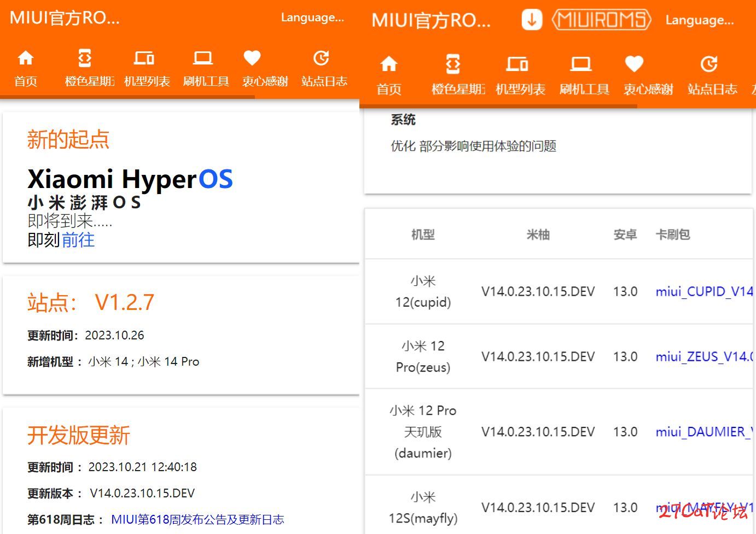Click 更新时间 2023.10.26 line

pos(86,335)
